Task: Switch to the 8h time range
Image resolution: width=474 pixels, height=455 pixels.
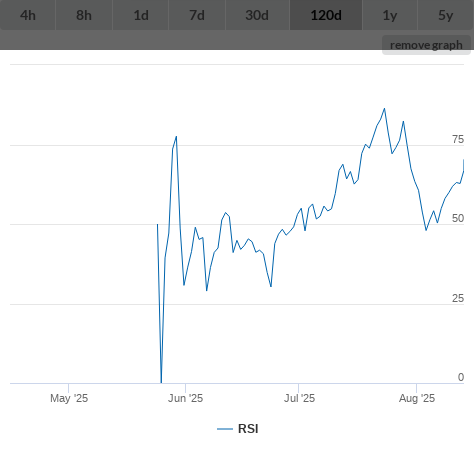Action: (x=84, y=15)
